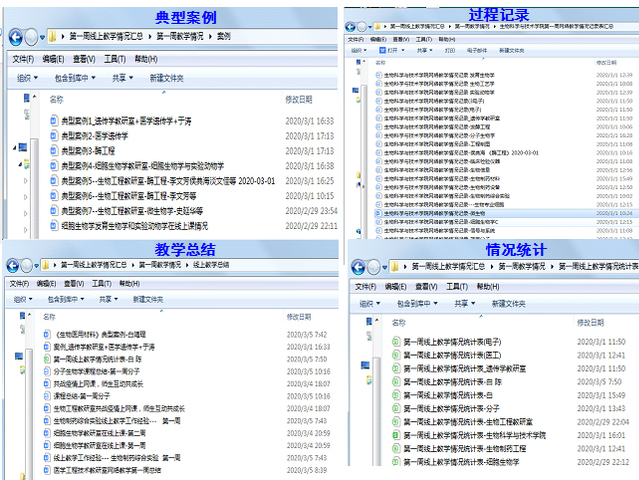The height and width of the screenshot is (480, 639).
Task: Click 新建文件夹 in 典型案例 window
Action: (x=168, y=77)
